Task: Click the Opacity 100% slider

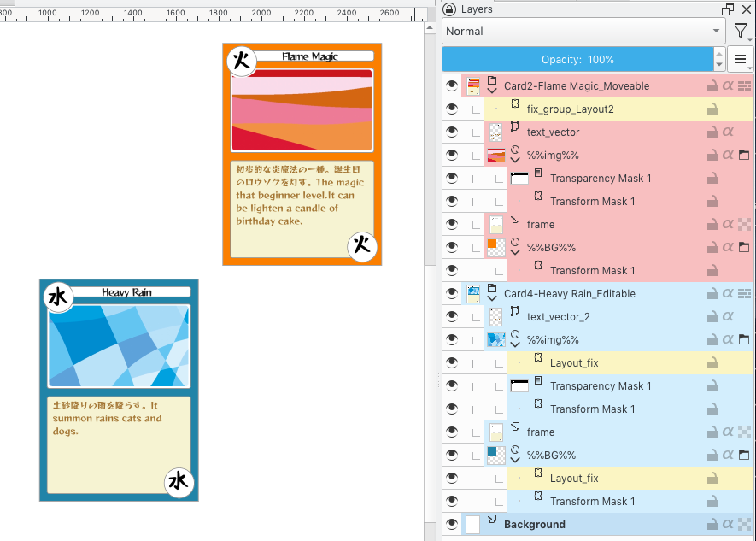Action: [577, 60]
